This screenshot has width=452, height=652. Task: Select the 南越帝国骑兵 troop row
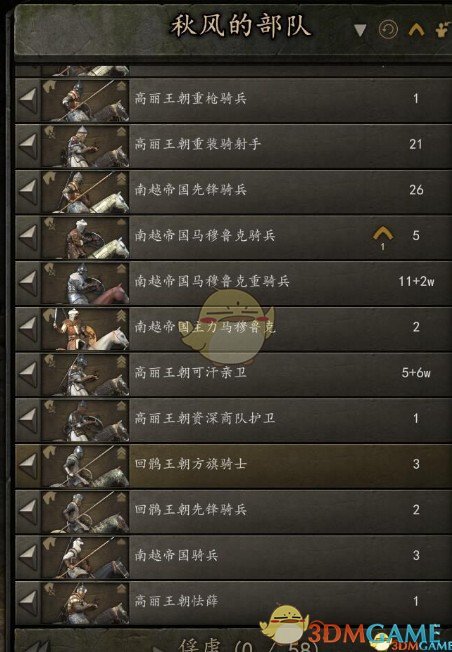point(234,557)
